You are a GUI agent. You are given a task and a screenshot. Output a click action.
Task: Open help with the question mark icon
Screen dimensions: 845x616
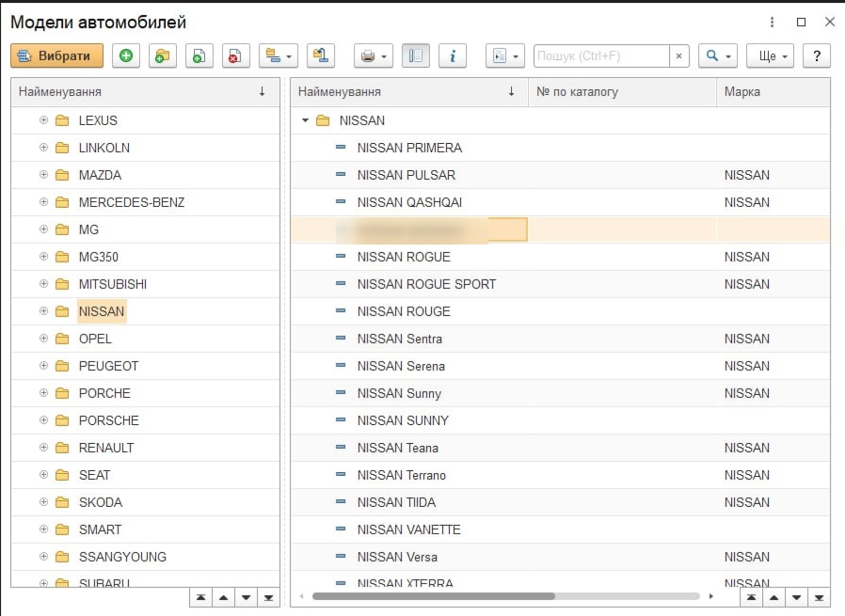tap(816, 56)
